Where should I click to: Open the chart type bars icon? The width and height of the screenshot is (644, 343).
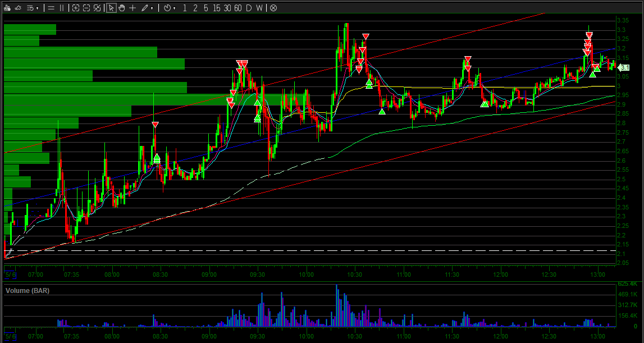(7, 8)
